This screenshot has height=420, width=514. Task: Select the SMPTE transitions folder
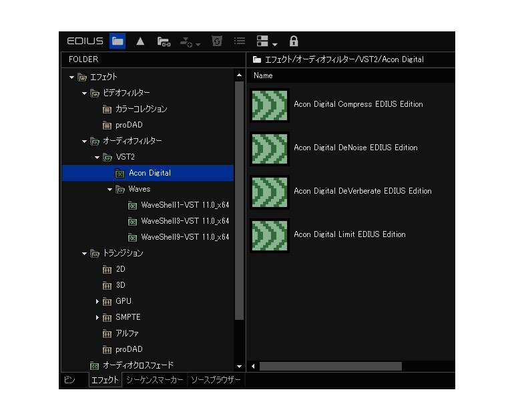(128, 317)
